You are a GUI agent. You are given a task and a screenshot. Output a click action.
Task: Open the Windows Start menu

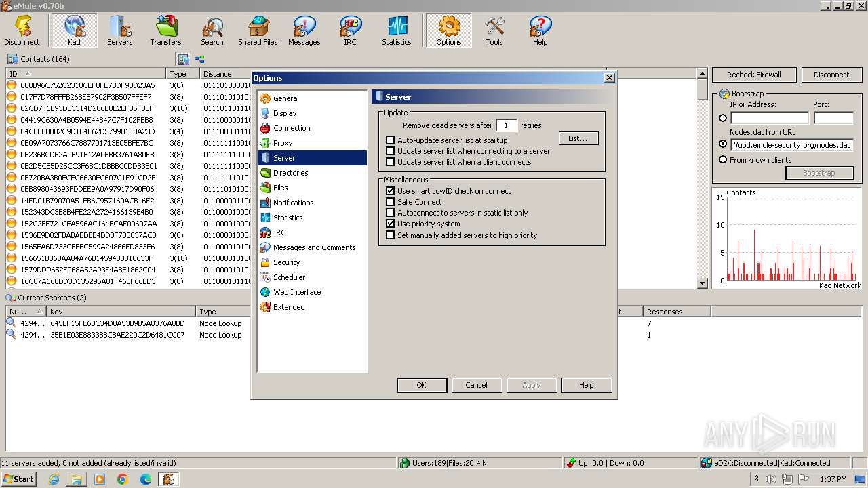(x=19, y=479)
